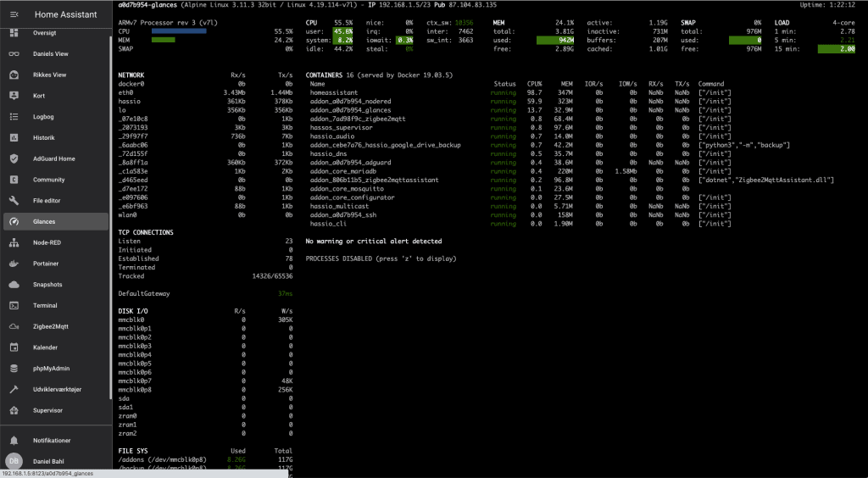Open Daniel Bahl user profile
The image size is (868, 478).
pos(50,461)
